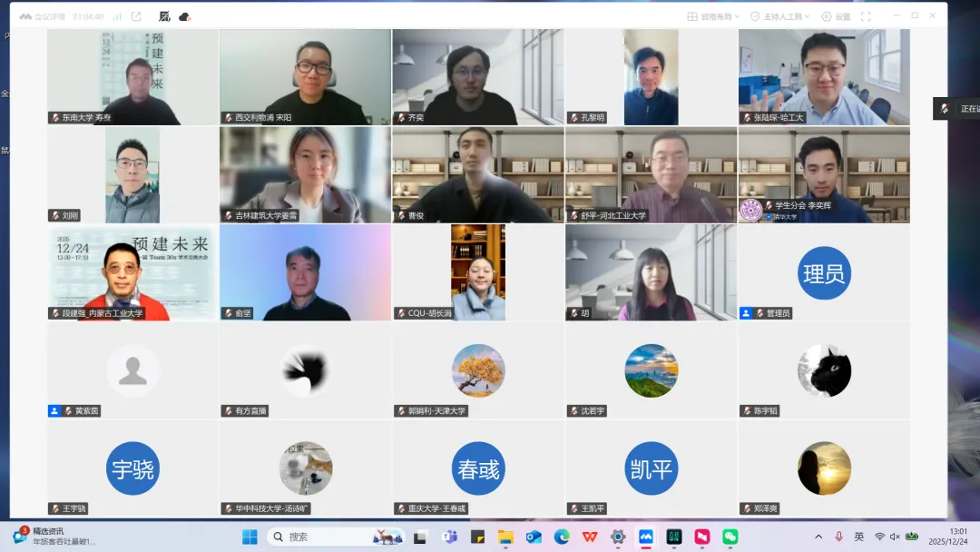The height and width of the screenshot is (552, 980).
Task: Click the mic icon on 俞坚's label
Action: [229, 313]
